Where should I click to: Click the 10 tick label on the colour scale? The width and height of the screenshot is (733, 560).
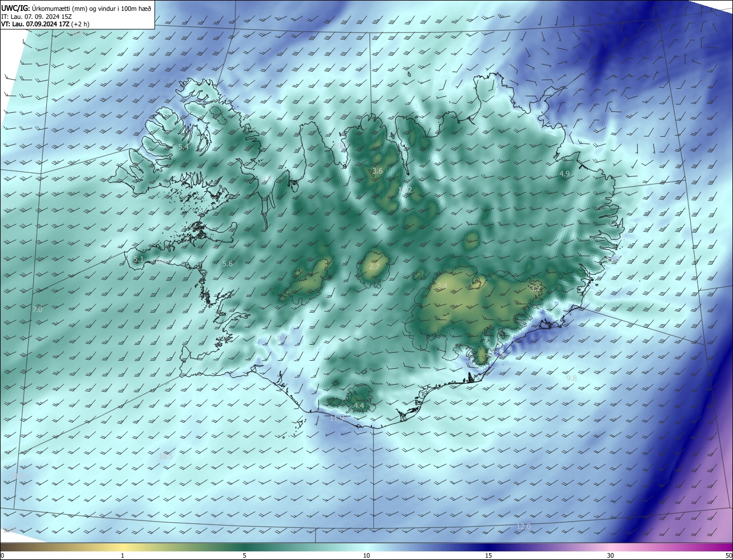point(366,555)
